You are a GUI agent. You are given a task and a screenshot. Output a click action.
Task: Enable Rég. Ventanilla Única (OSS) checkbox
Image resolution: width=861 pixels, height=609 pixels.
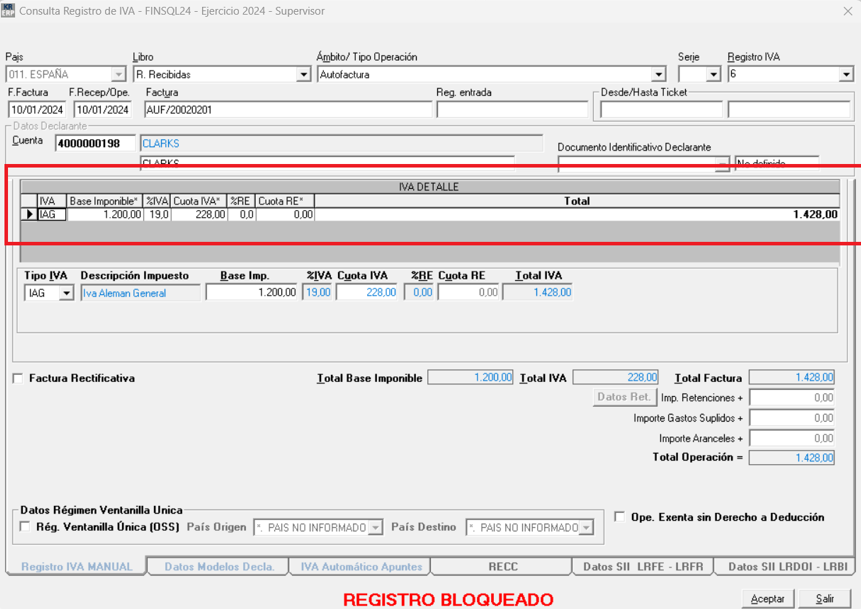point(25,527)
